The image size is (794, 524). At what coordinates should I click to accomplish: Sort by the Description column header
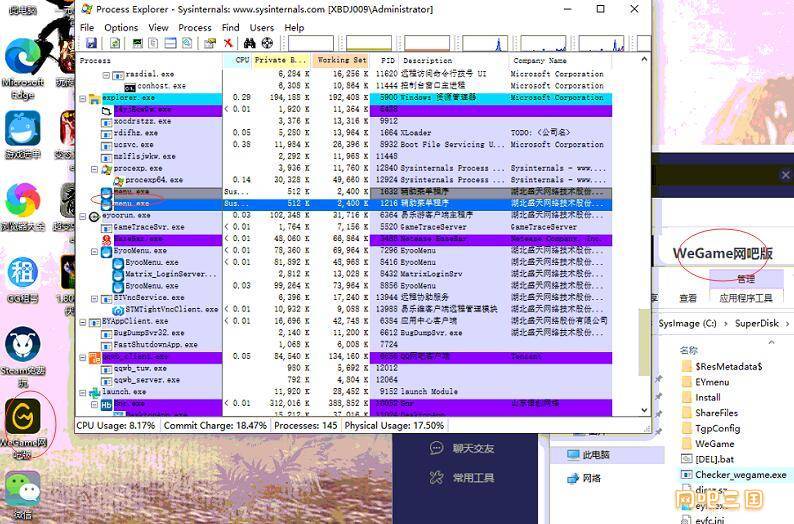(454, 60)
